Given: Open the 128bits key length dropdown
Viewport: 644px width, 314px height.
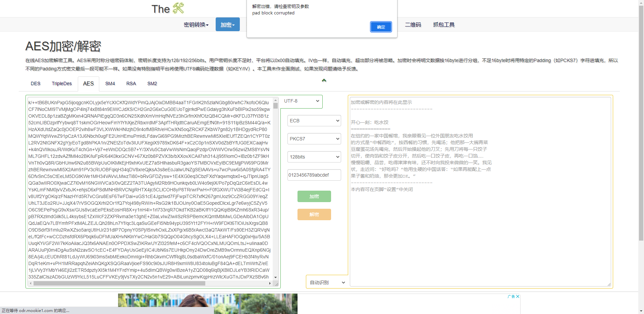Looking at the screenshot, I should [x=314, y=157].
